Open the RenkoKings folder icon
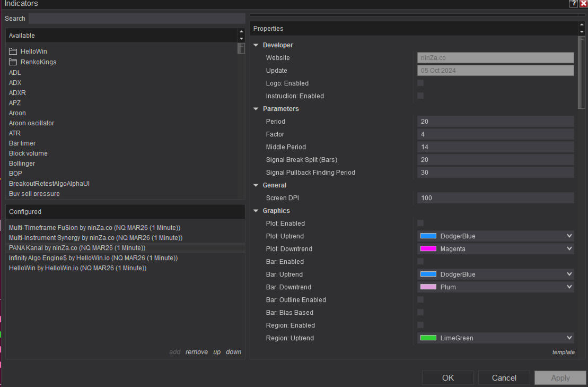Image resolution: width=588 pixels, height=387 pixels. (13, 62)
